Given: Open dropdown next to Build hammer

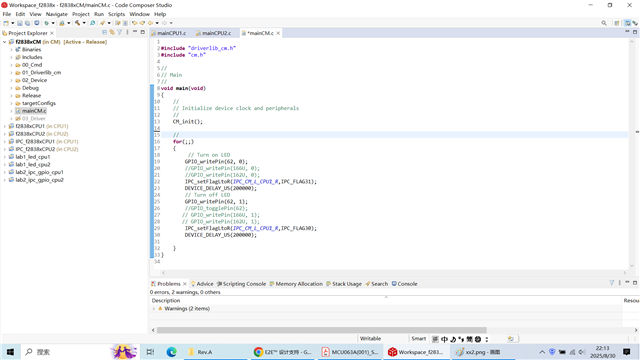Looking at the screenshot, I should [84, 23].
